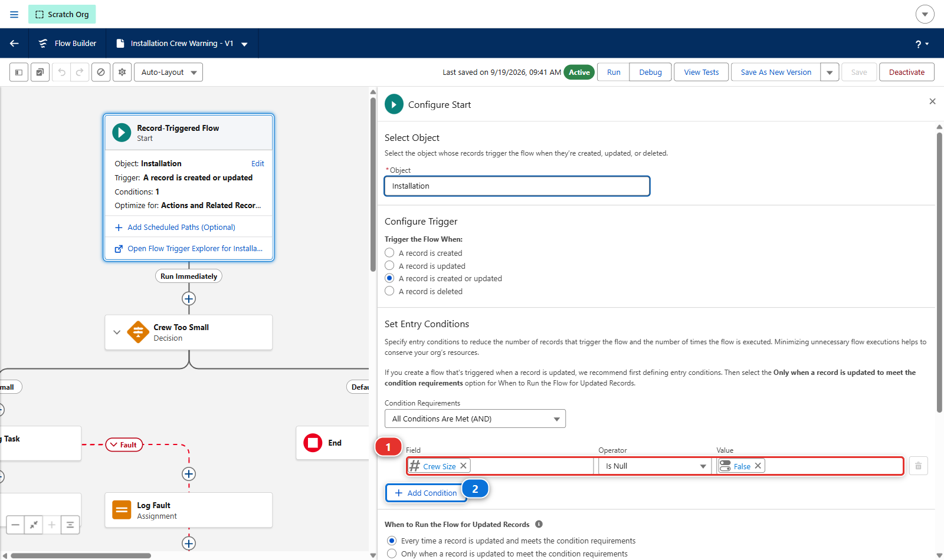944x560 pixels.
Task: Click the redo toolbar icon
Action: (80, 72)
